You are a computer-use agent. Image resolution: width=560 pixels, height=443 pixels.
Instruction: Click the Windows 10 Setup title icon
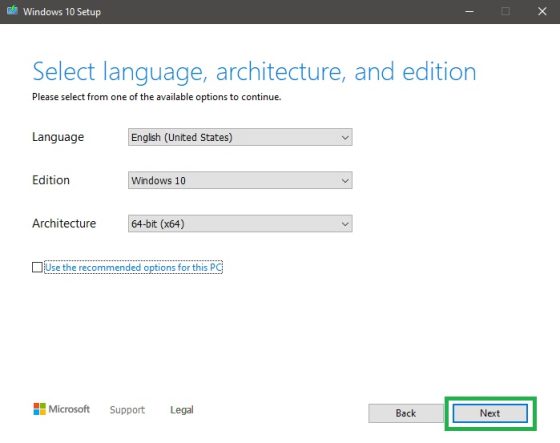(x=12, y=11)
